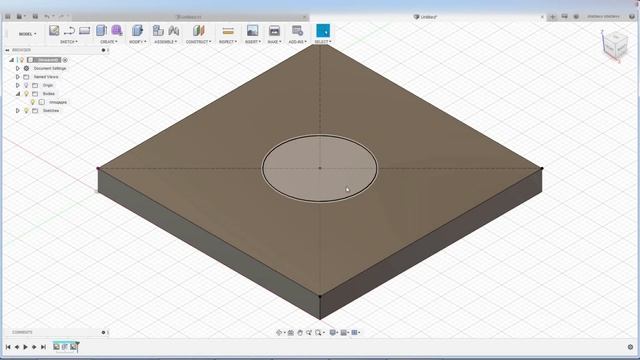Toggle visibility bulb of the root component
640x360 pixels.
click(22, 60)
